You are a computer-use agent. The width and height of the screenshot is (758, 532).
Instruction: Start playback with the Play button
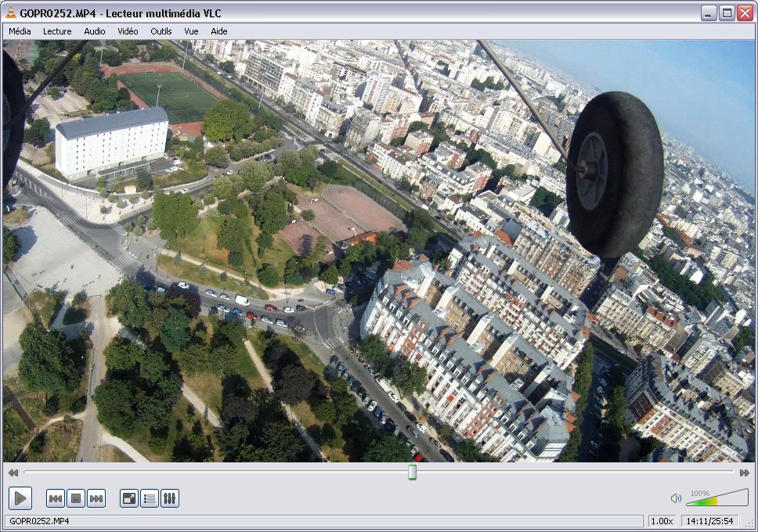point(20,498)
